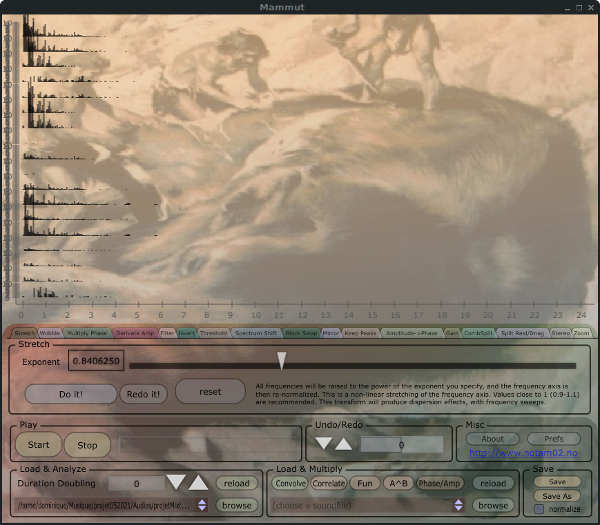Close the Mammut window
600x525 pixels.
click(x=591, y=8)
